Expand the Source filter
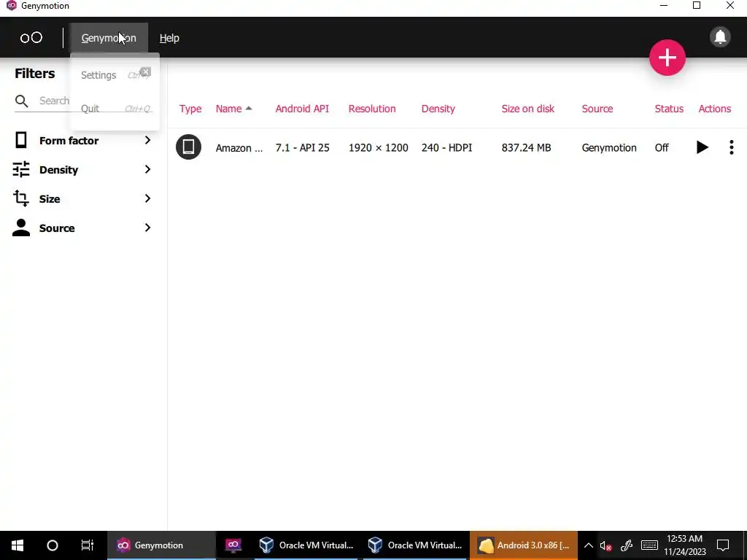 pos(82,227)
